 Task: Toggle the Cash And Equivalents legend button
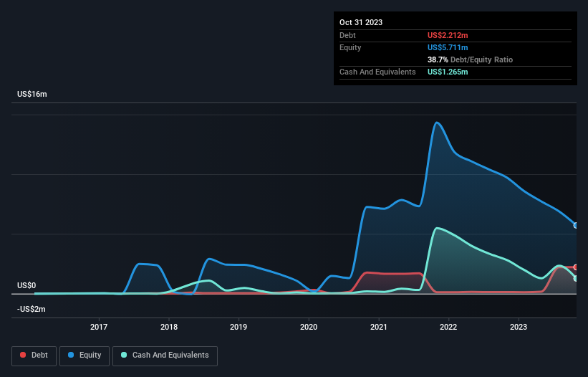click(165, 355)
